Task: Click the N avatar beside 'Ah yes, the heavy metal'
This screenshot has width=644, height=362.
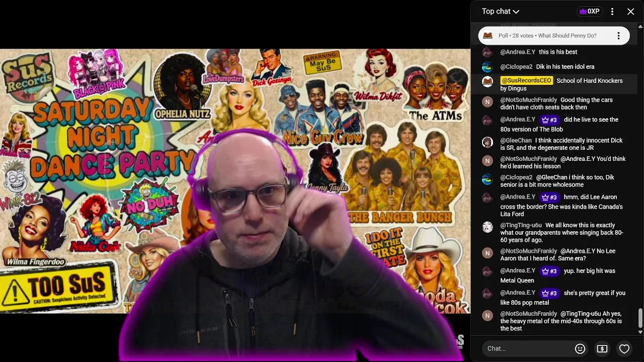Action: pos(487,315)
